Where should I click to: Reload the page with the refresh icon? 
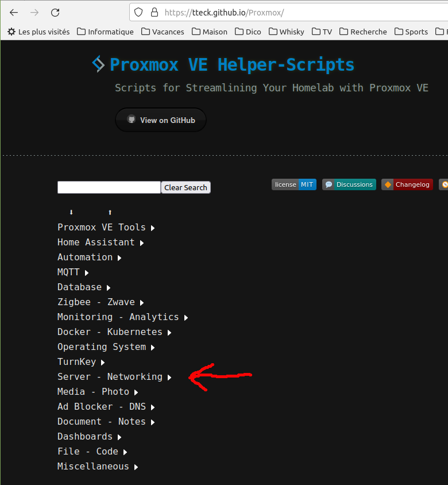coord(55,13)
